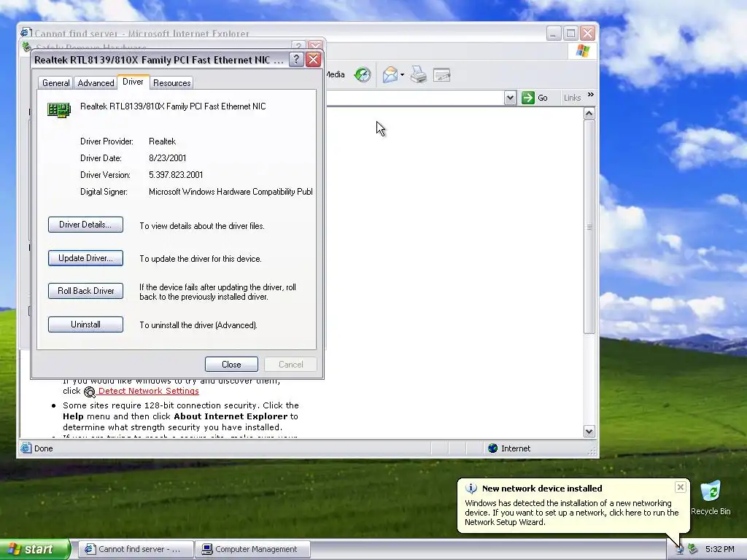
Task: Click the 5:32 PM clock in taskbar
Action: [719, 549]
